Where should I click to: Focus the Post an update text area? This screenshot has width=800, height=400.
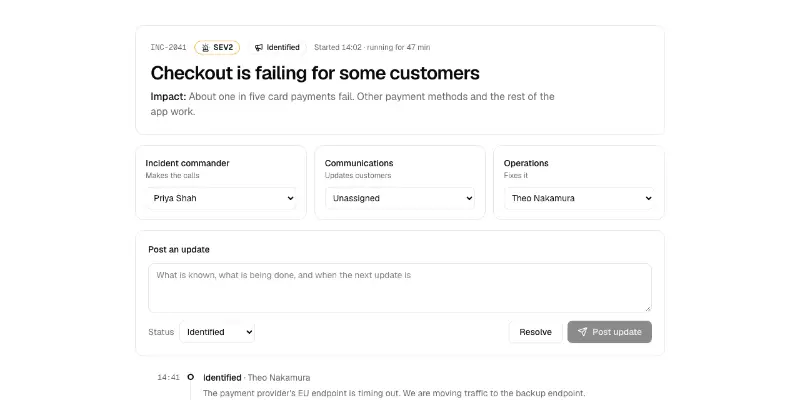pos(400,288)
